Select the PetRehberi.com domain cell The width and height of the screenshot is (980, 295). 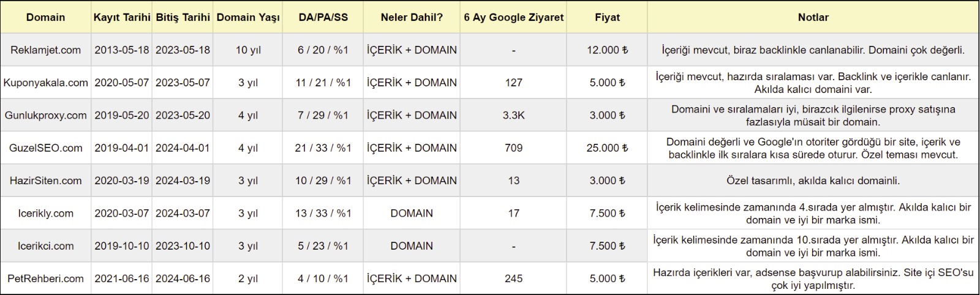(45, 278)
